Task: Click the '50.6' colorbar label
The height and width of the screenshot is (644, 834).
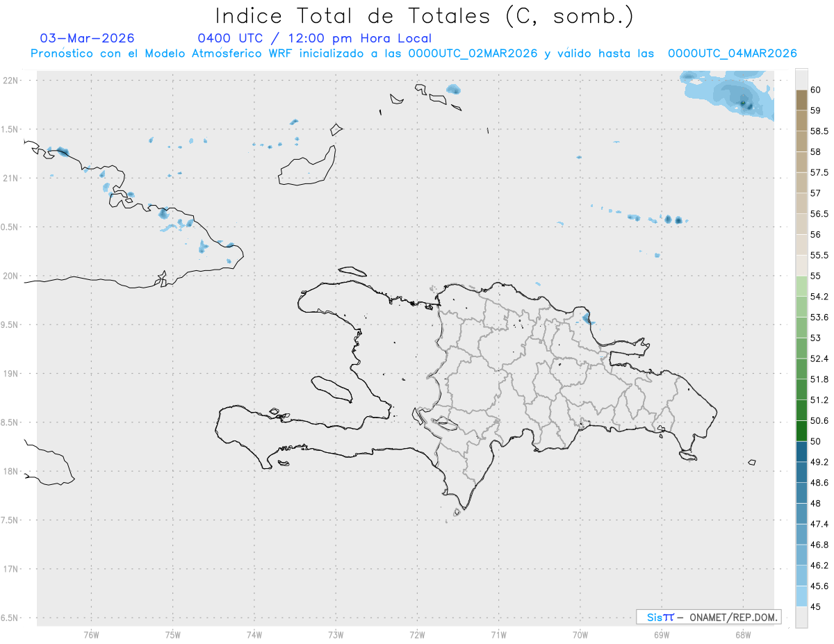Action: point(819,420)
